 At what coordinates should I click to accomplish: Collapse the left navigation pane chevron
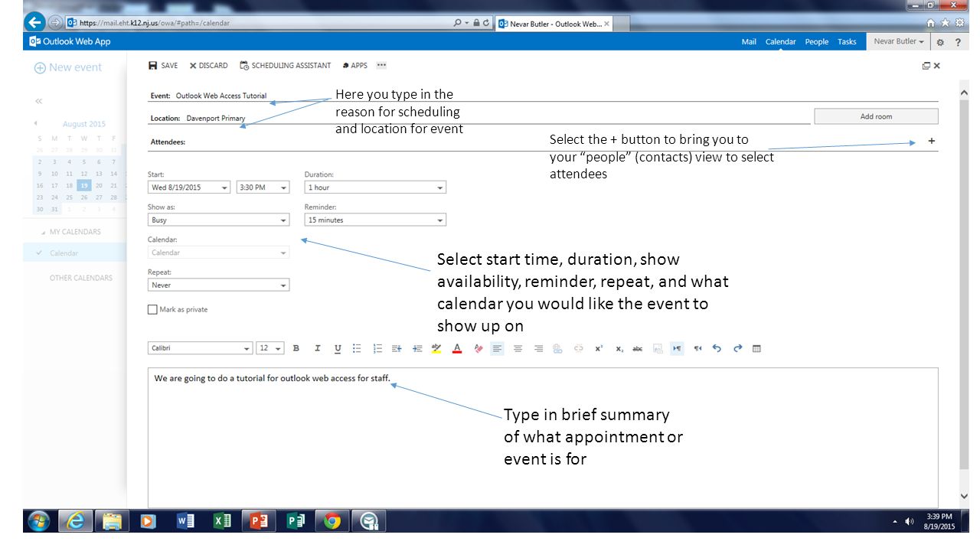(38, 101)
